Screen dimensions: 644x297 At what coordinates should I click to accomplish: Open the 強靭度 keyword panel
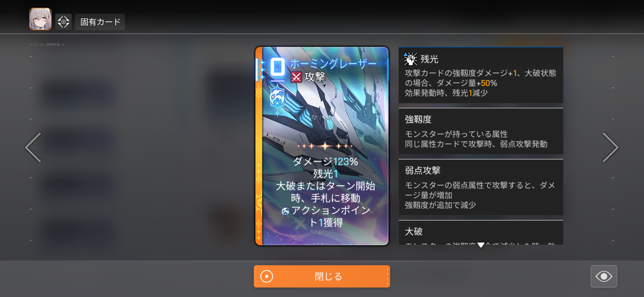click(481, 131)
